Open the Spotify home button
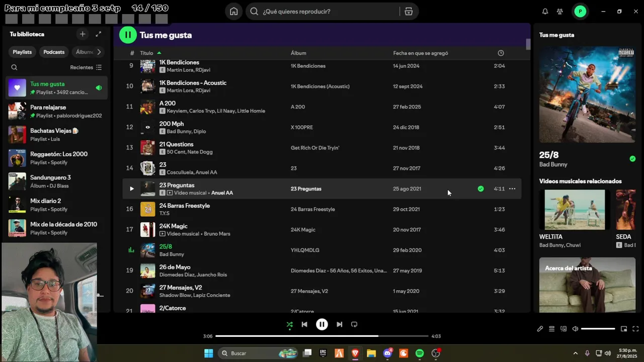The height and width of the screenshot is (362, 644). pos(233,12)
